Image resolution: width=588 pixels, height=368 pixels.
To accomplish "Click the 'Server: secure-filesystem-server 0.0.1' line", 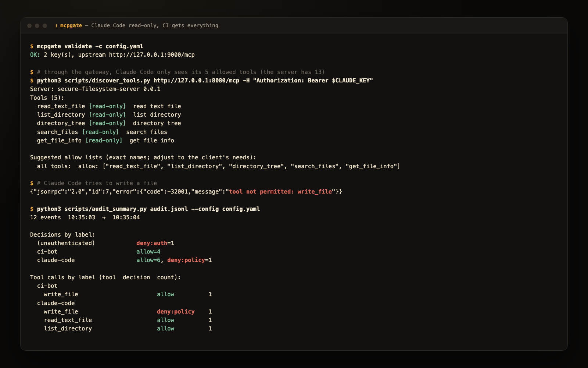I will pos(95,89).
